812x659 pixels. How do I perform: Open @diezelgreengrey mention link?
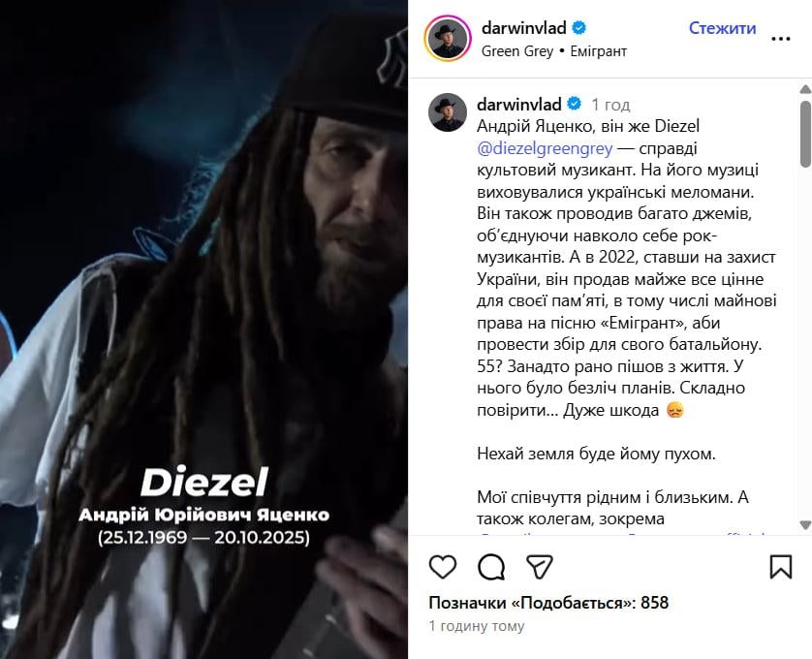[545, 148]
